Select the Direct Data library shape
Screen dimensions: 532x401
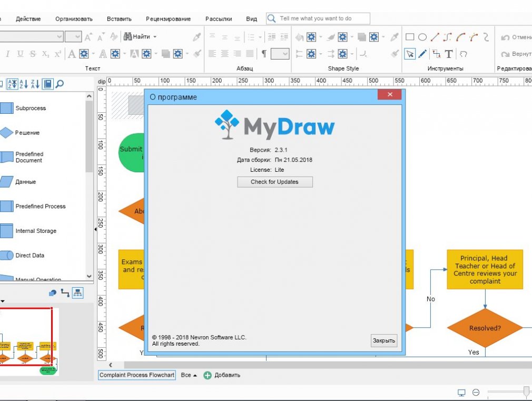coord(22,256)
